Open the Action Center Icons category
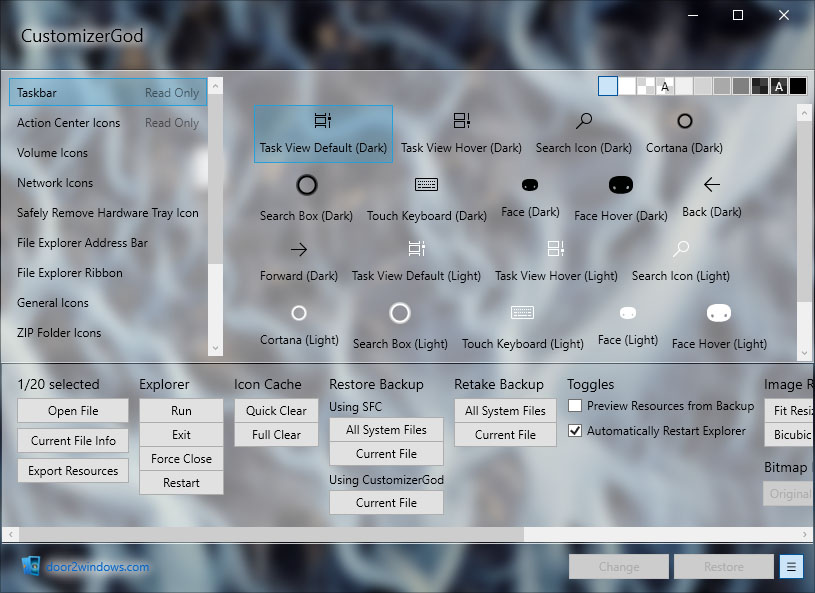This screenshot has width=815, height=593. [108, 123]
